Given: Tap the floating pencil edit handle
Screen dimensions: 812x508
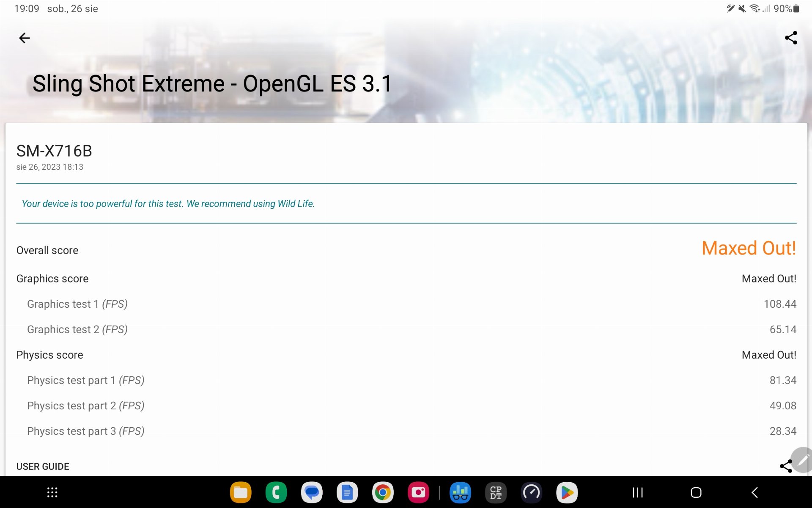Looking at the screenshot, I should [x=802, y=460].
